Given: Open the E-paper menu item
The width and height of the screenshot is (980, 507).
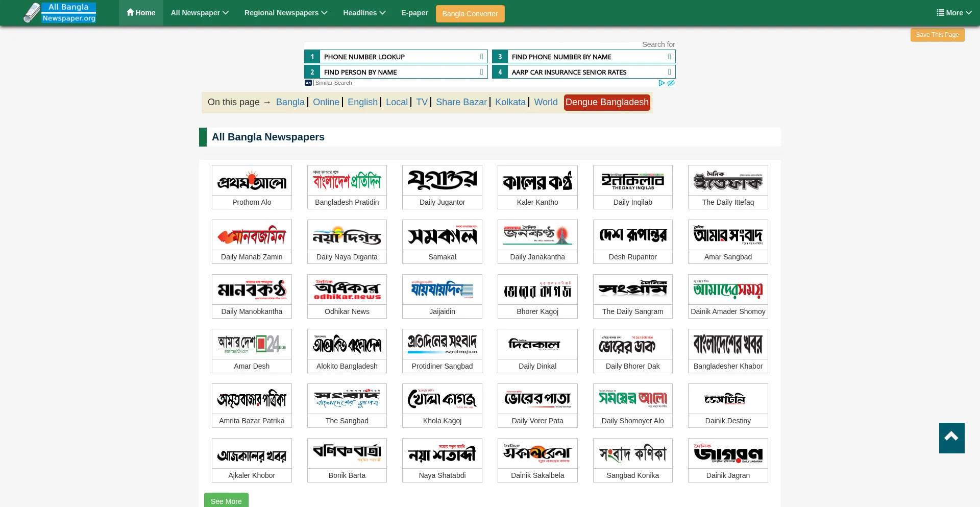Looking at the screenshot, I should [414, 13].
